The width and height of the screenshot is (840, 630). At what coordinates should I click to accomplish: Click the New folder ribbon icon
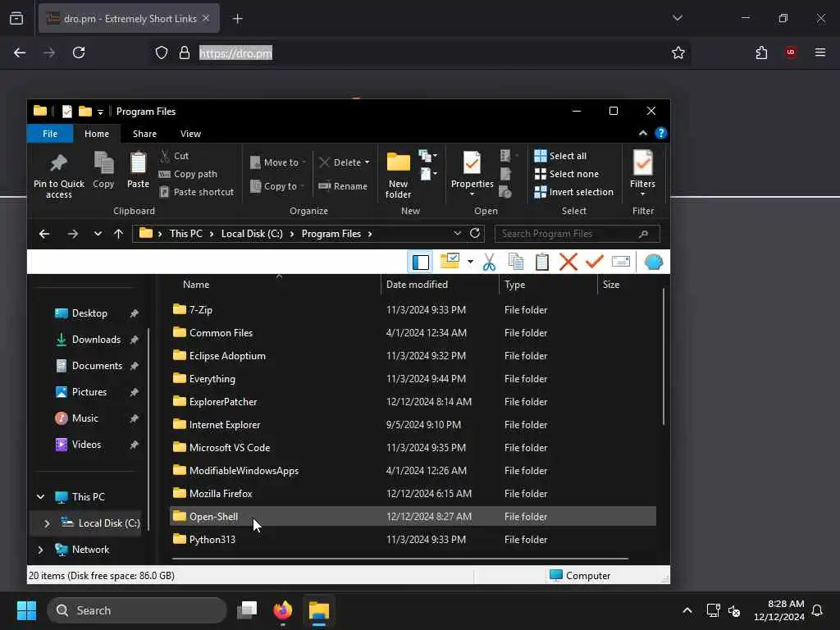pyautogui.click(x=398, y=176)
